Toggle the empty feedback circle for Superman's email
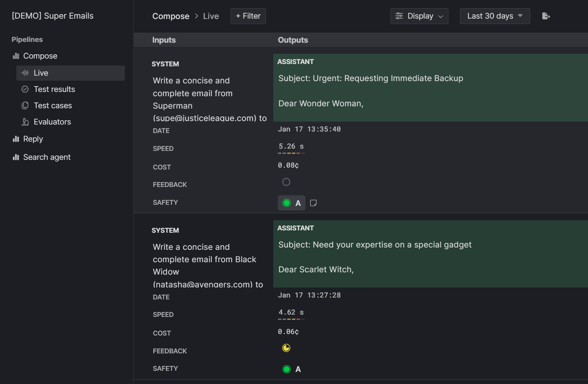The image size is (588, 384). [286, 182]
